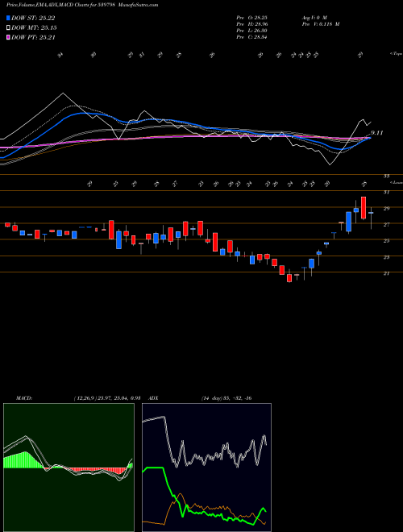Select the 'DOW ST: 25.22' legend text
This screenshot has width=403, height=532.
33,18
